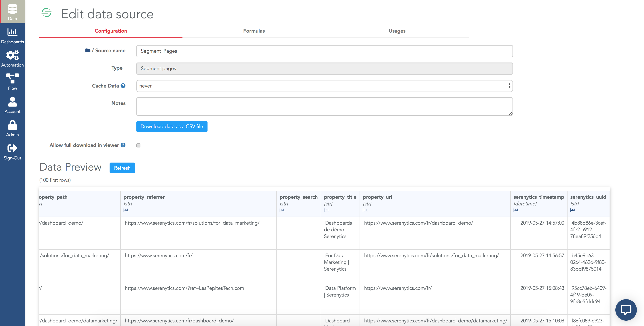Screen dimensions: 644x326
Task: Show help for Allow full download
Action: click(x=123, y=145)
